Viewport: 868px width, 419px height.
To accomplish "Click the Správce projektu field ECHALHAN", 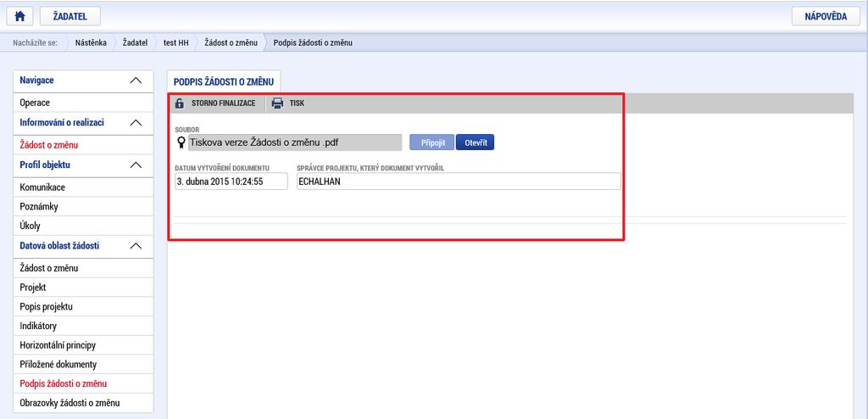I will pyautogui.click(x=459, y=182).
